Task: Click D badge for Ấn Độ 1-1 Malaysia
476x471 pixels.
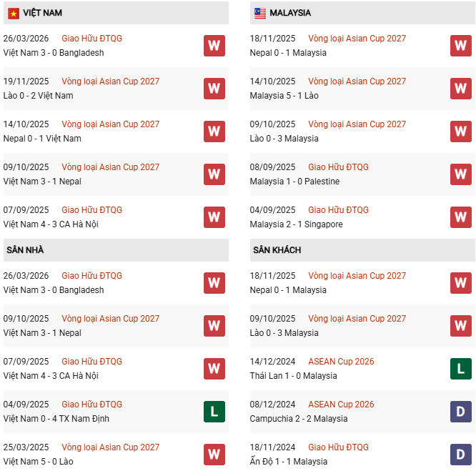Action: [x=460, y=454]
